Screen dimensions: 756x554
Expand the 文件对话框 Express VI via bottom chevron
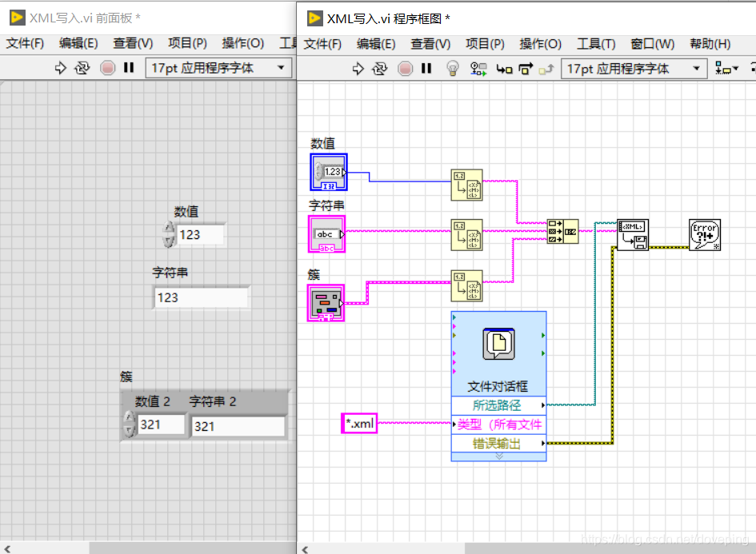(x=498, y=456)
